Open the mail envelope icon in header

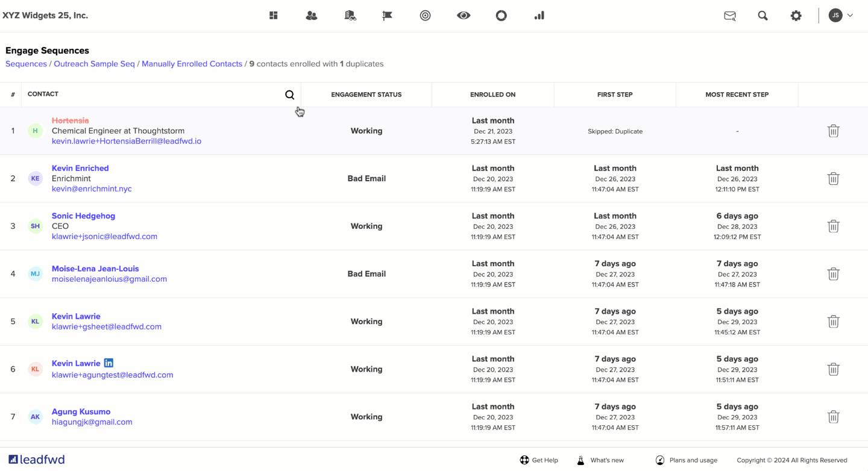(729, 16)
